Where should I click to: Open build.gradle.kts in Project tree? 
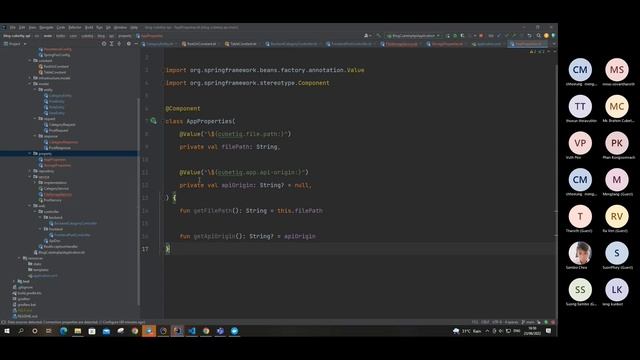(x=29, y=293)
